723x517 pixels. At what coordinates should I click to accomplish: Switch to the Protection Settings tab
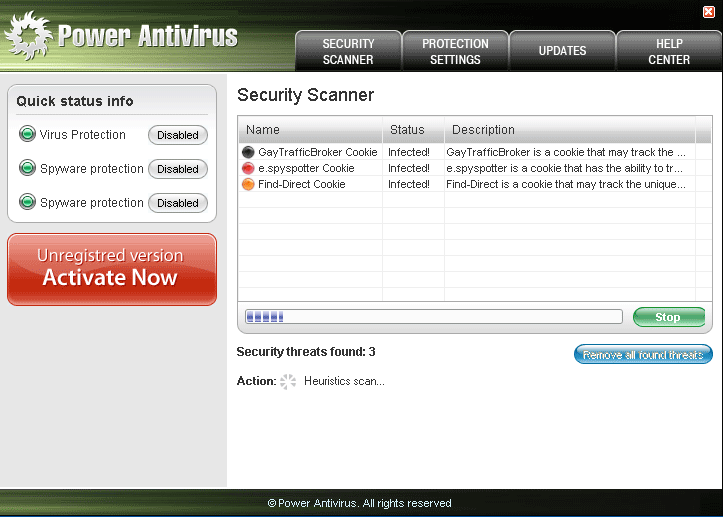pos(455,51)
